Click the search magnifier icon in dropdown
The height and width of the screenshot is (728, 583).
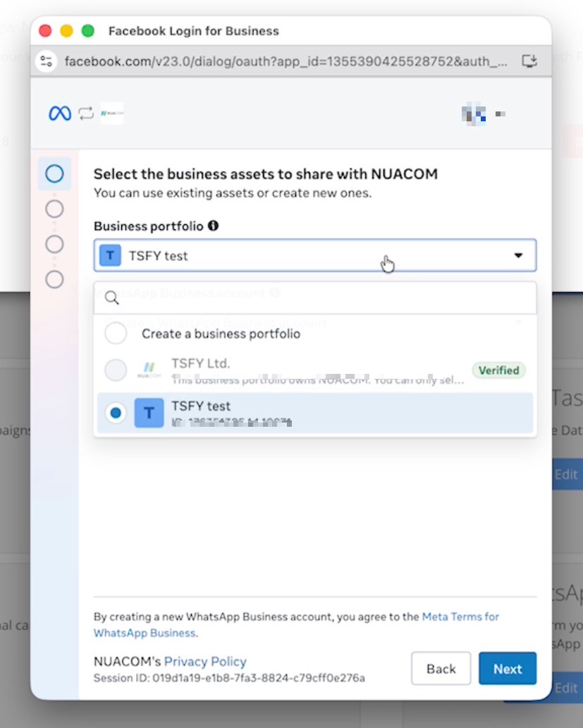(x=112, y=298)
